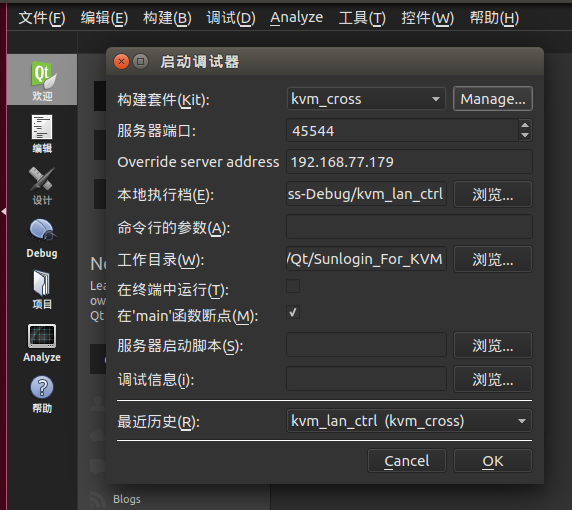The width and height of the screenshot is (572, 510).
Task: Open the Projects (项目) mode icon
Action: [x=42, y=289]
